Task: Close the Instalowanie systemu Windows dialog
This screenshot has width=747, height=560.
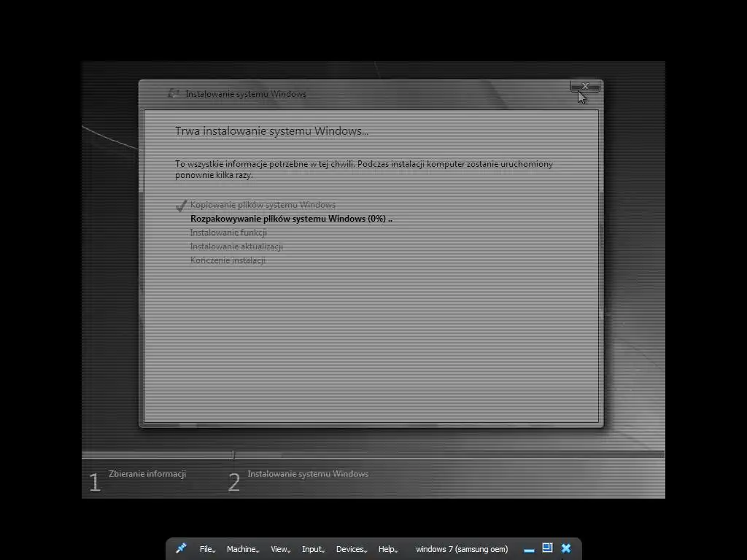Action: tap(585, 86)
